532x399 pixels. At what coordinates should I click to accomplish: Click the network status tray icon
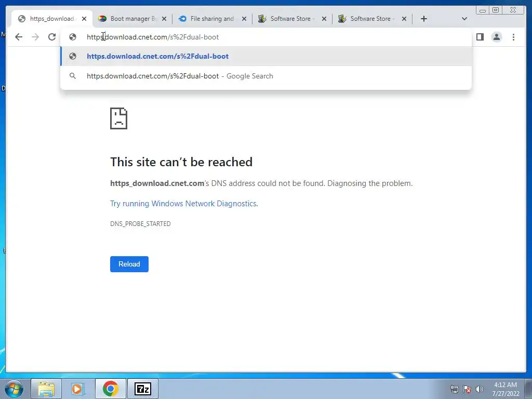tap(454, 389)
